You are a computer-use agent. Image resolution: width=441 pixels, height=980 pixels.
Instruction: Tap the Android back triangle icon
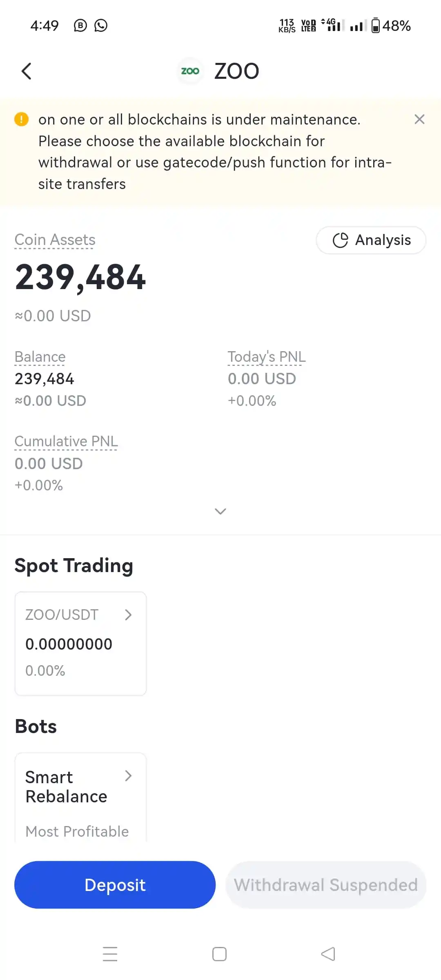[328, 954]
